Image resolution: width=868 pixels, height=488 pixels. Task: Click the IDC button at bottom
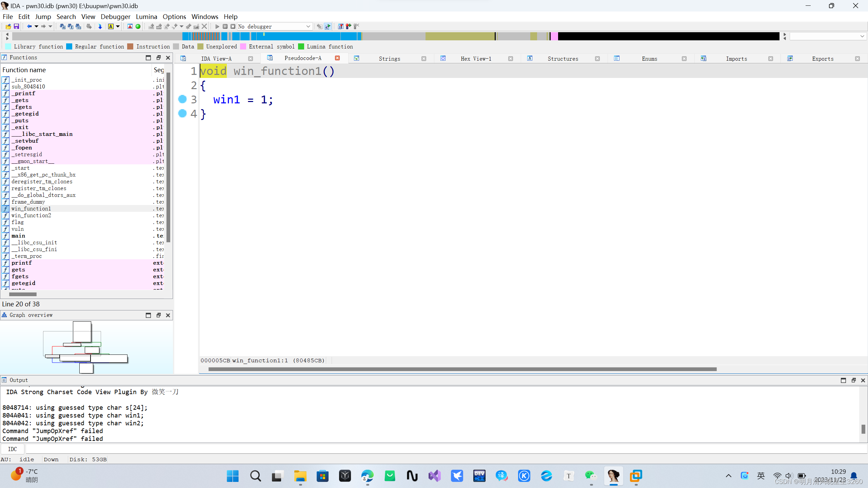click(x=13, y=449)
